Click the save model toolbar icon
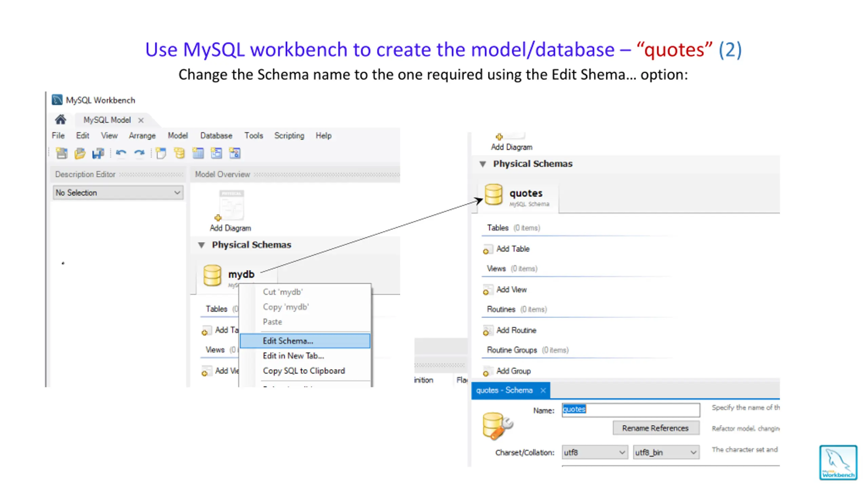The width and height of the screenshot is (868, 488). click(98, 154)
